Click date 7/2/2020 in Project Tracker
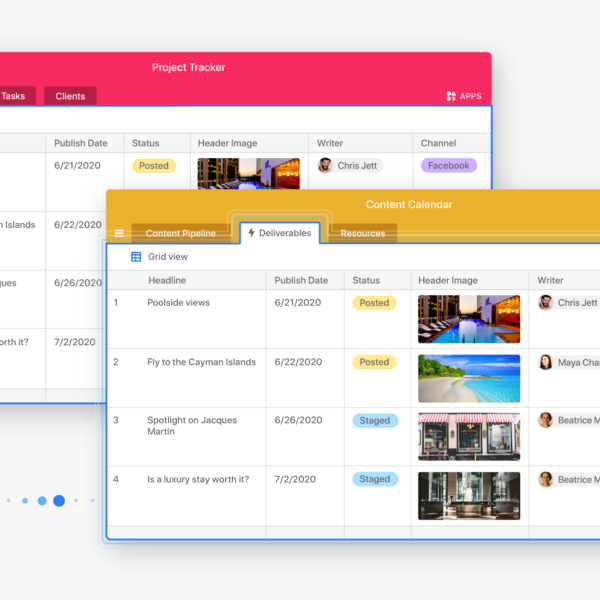Screen dimensions: 600x600 tap(74, 342)
